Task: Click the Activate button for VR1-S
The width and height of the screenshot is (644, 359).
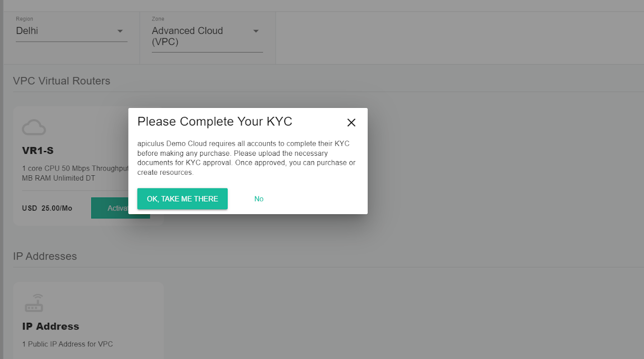Action: pyautogui.click(x=120, y=208)
